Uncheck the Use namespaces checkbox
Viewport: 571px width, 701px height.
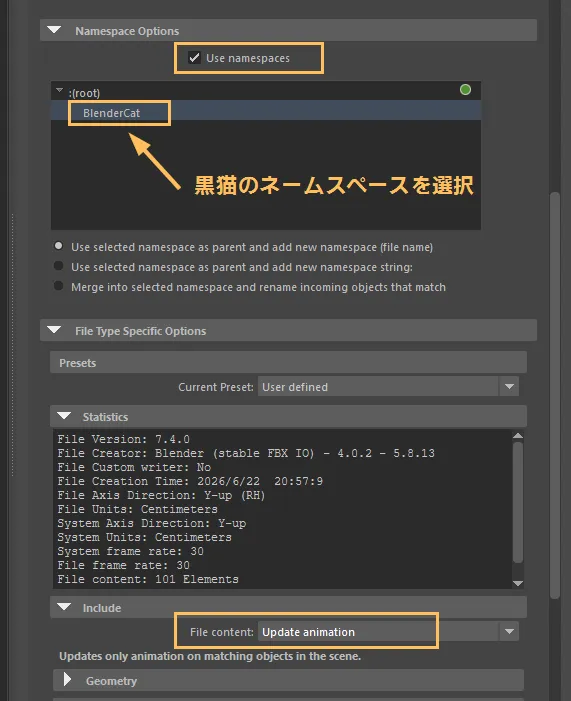click(x=194, y=58)
